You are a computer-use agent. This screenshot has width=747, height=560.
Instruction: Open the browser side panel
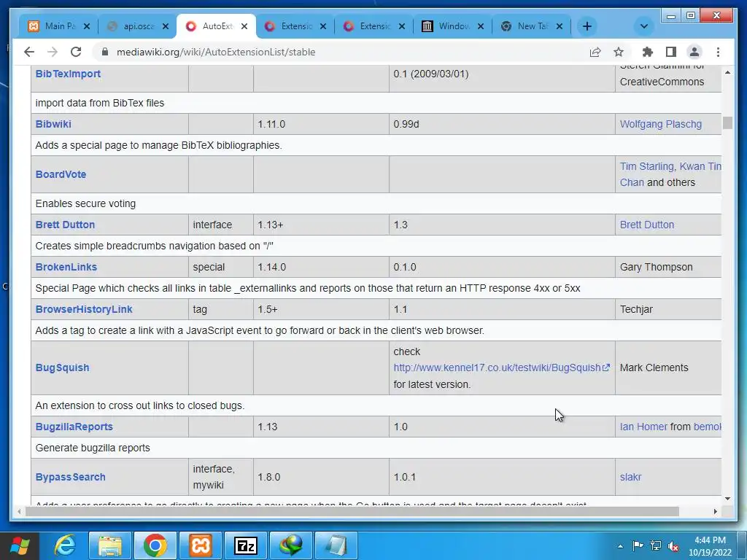671,52
